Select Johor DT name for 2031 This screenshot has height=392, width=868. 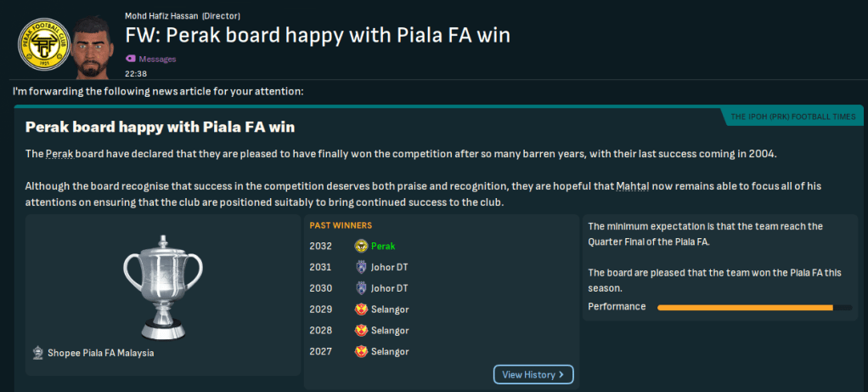tap(391, 267)
